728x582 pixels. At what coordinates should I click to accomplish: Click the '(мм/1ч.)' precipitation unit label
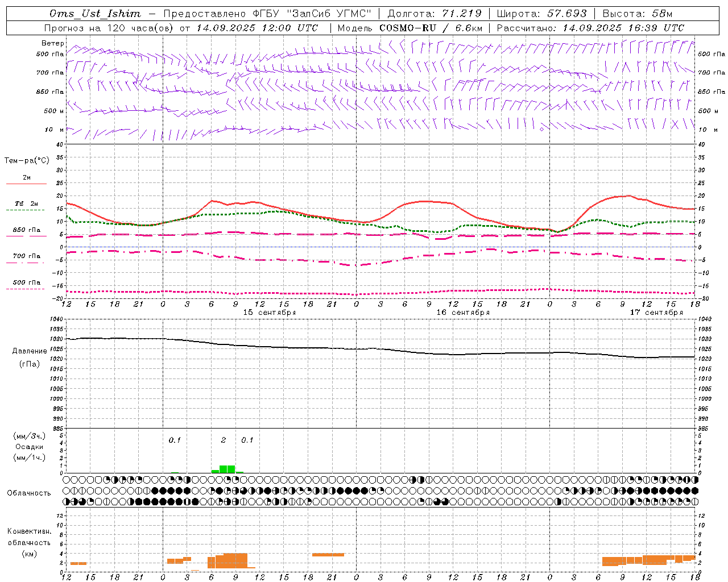click(30, 458)
